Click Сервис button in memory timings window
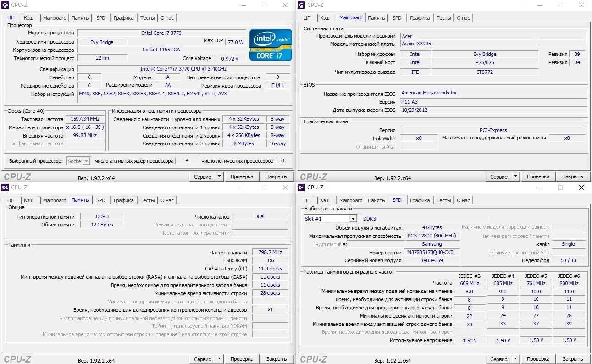592x364 pixels. click(203, 359)
